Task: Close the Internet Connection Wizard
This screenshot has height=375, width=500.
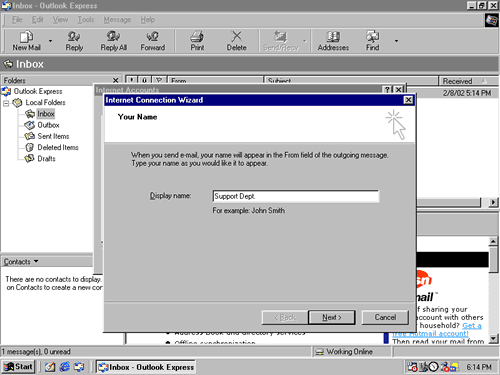Action: 408,100
